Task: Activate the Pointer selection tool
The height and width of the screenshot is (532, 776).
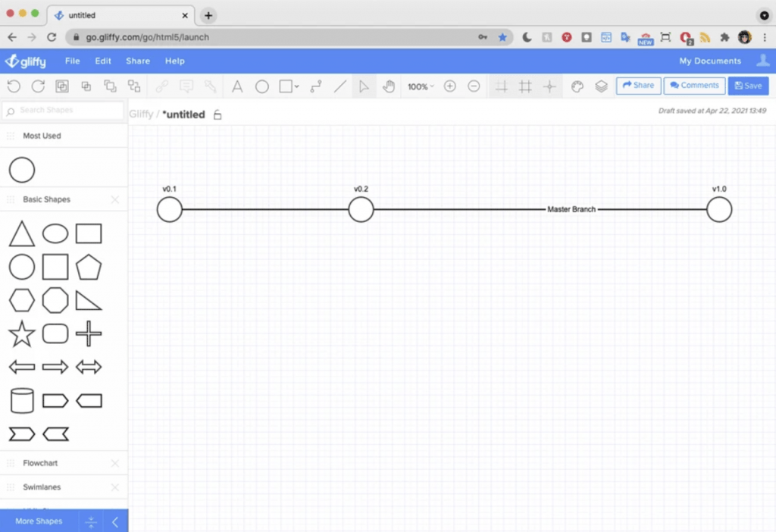Action: pos(364,86)
